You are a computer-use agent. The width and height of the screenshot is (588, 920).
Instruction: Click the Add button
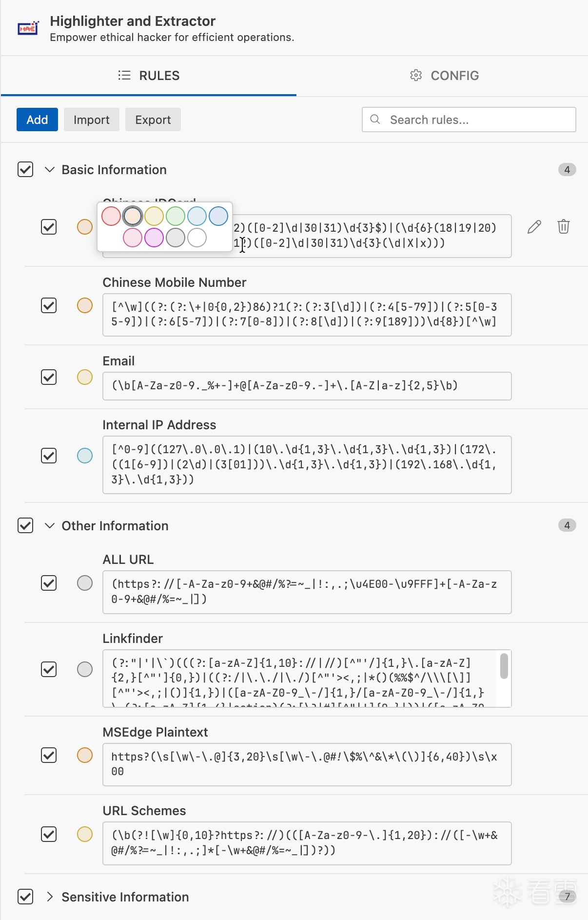(37, 120)
